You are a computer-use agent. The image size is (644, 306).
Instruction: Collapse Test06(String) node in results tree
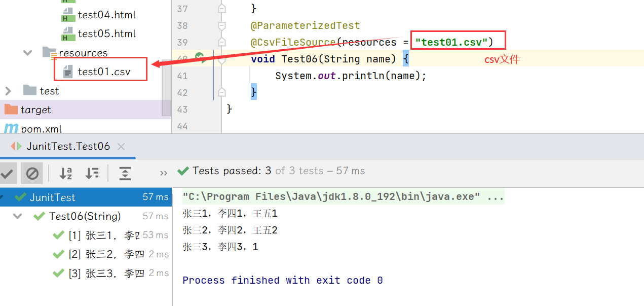tap(18, 216)
